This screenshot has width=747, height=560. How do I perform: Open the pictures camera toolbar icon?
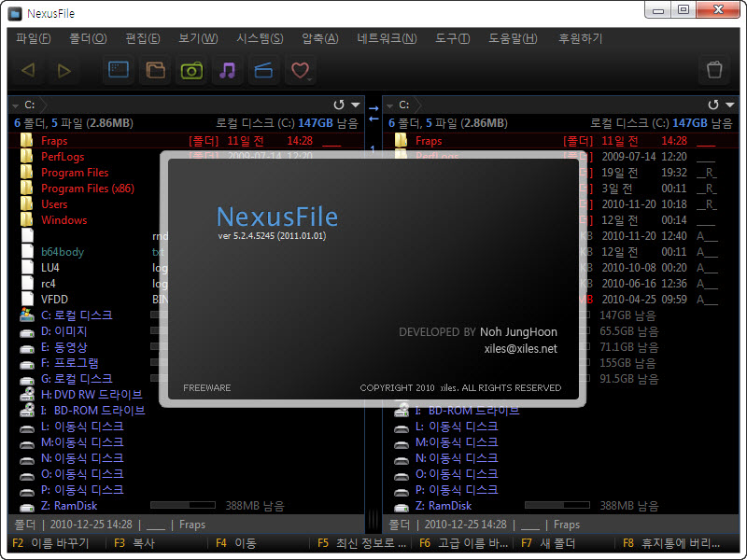coord(191,71)
